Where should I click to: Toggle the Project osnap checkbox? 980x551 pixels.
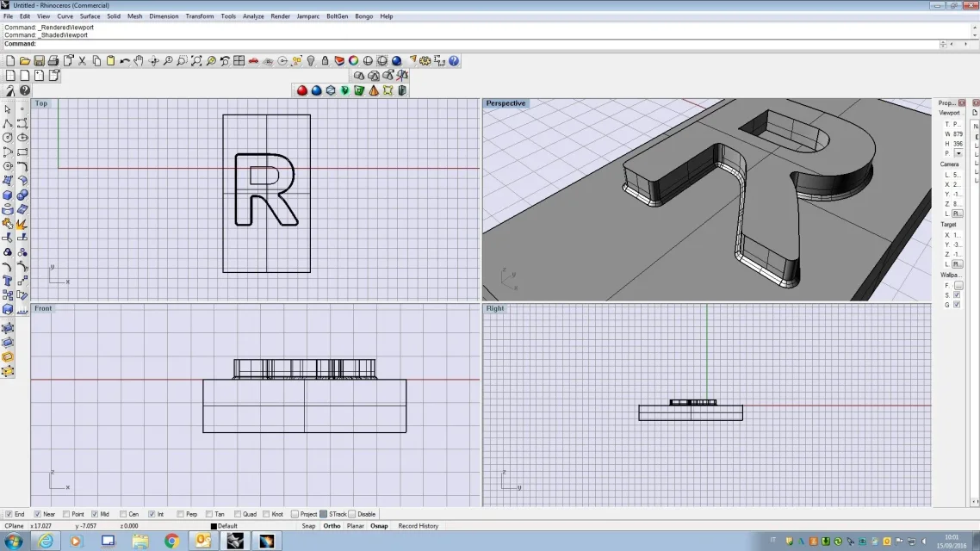point(295,514)
